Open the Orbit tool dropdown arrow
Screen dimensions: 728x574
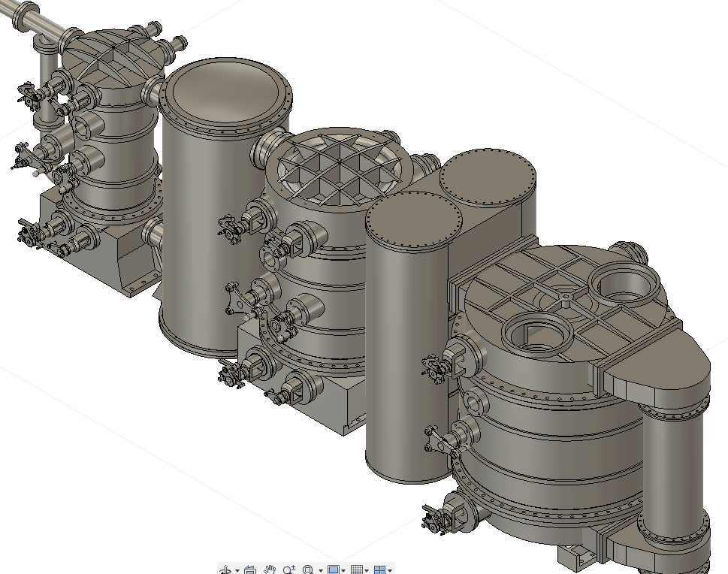[237, 570]
